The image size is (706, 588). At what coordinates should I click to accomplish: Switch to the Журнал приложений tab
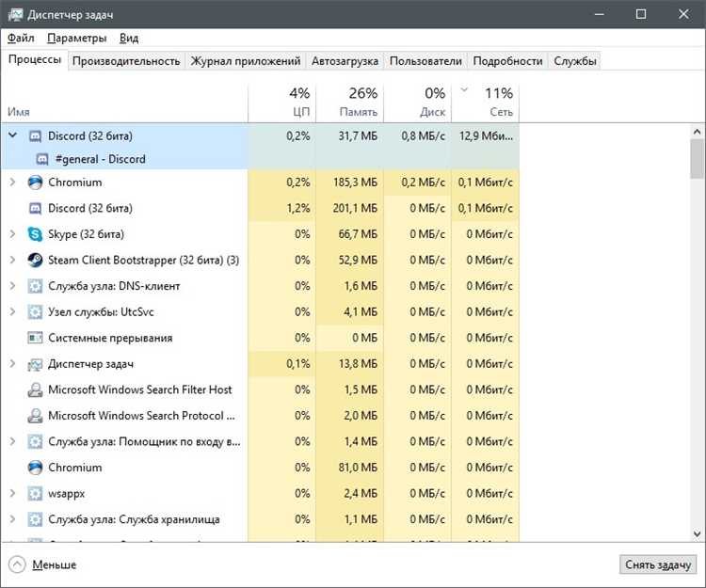coord(246,61)
